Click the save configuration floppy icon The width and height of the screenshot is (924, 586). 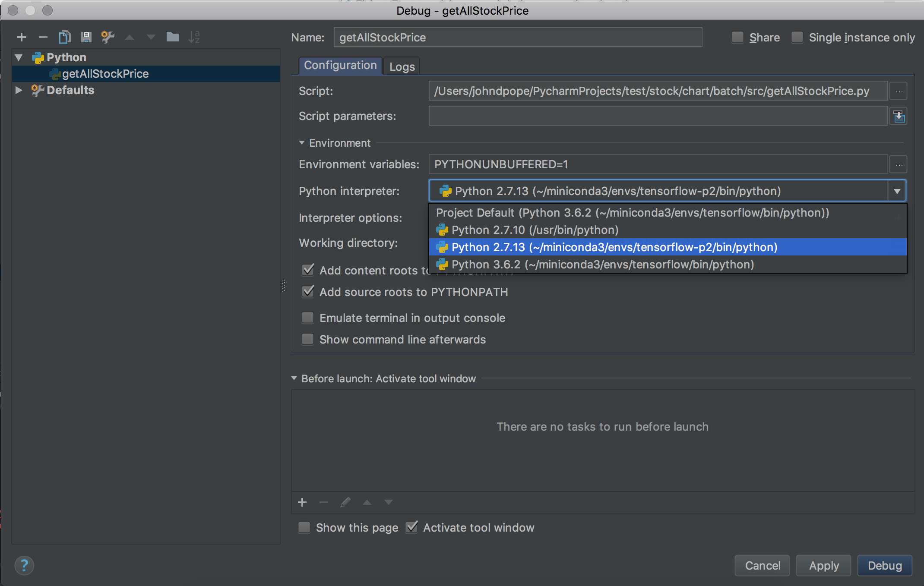tap(86, 37)
